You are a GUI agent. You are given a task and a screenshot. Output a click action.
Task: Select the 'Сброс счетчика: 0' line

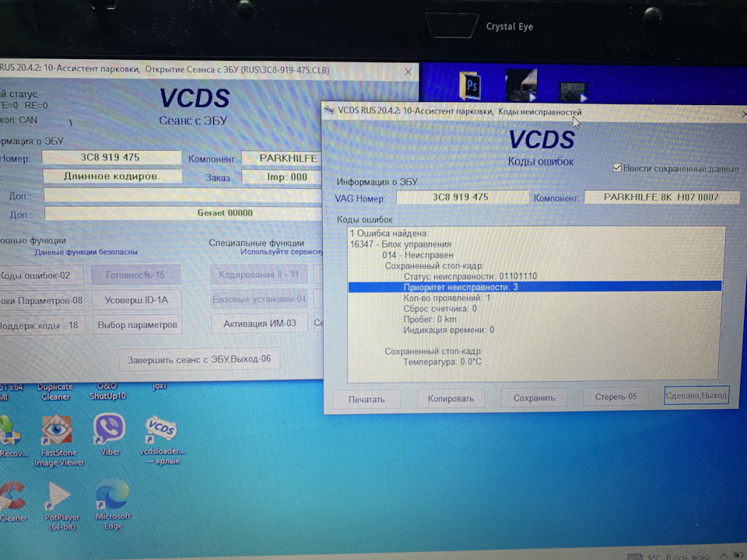coord(440,309)
